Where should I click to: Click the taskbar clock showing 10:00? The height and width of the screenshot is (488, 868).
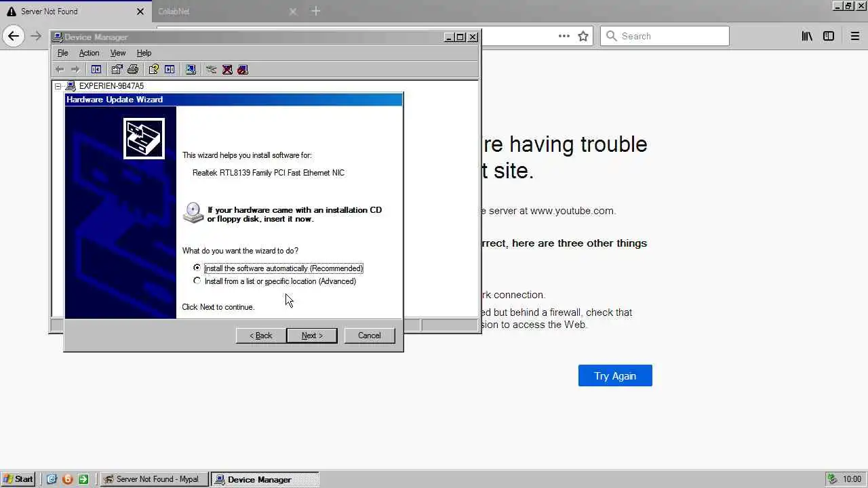pyautogui.click(x=852, y=479)
